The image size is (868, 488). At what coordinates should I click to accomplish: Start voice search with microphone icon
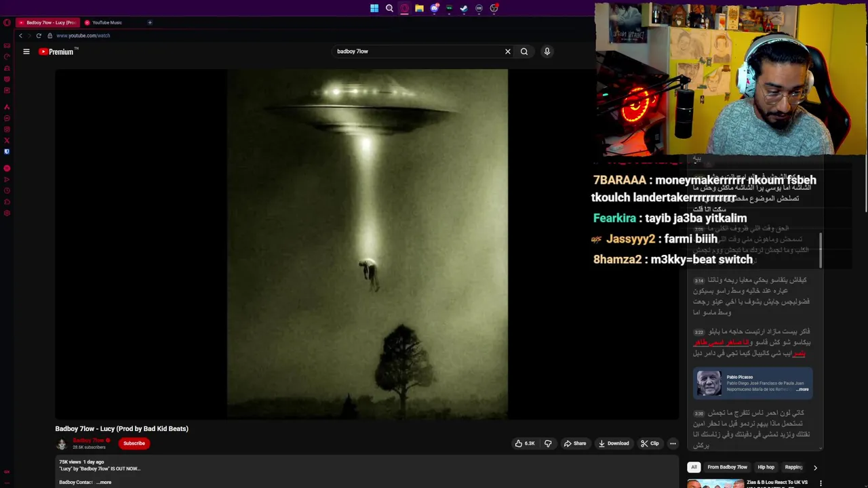click(x=547, y=52)
